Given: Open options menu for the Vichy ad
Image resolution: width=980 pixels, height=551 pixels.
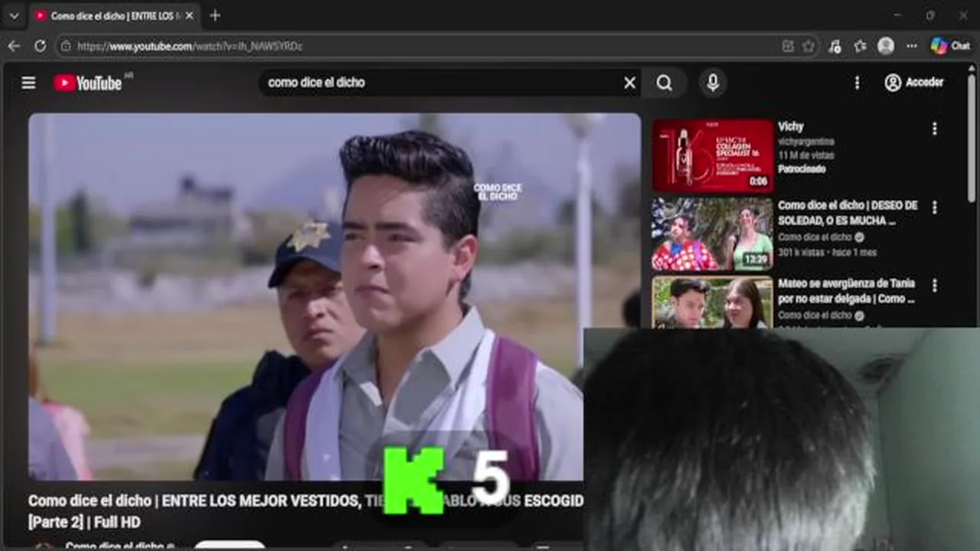Looking at the screenshot, I should click(934, 129).
